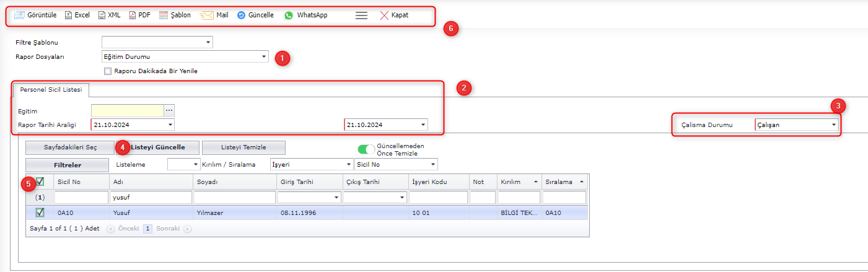868x272 pixels.
Task: Click the Listeyi Güncelle button
Action: pos(158,147)
